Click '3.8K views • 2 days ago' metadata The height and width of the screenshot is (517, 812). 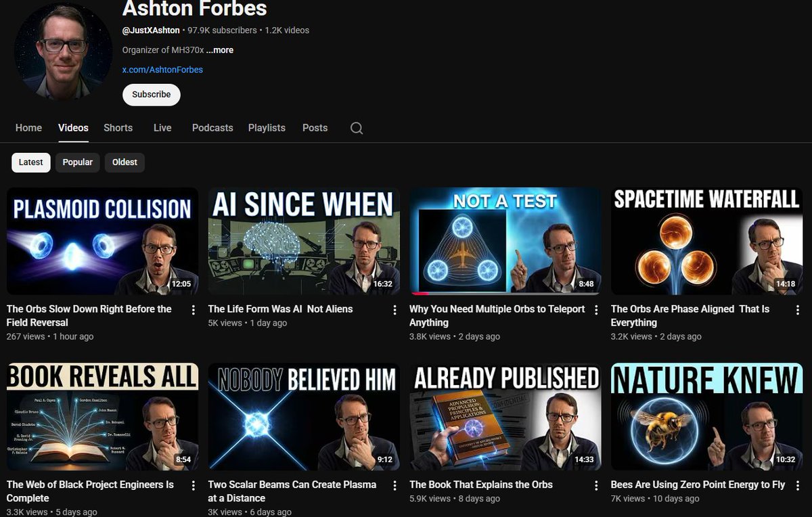coord(455,336)
